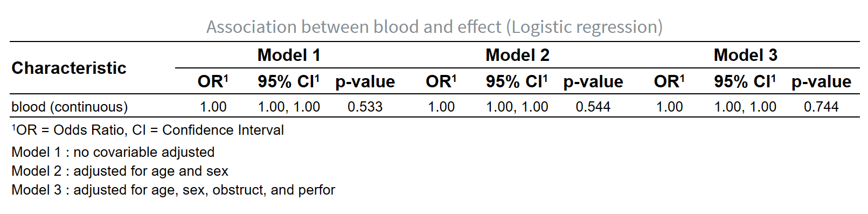Viewport: 868px width, 214px height.
Task: Select the p-value header under Model 3
Action: tap(821, 82)
